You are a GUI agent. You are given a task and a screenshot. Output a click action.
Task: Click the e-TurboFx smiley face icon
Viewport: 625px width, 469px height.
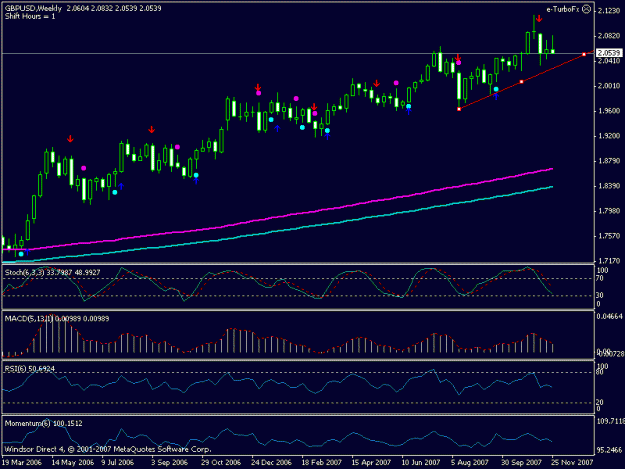[586, 9]
